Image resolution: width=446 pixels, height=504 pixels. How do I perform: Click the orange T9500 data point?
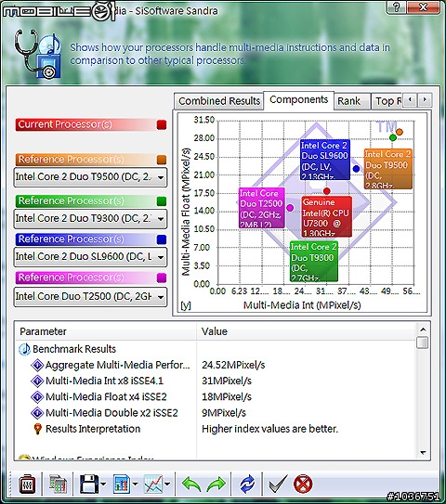coord(400,132)
